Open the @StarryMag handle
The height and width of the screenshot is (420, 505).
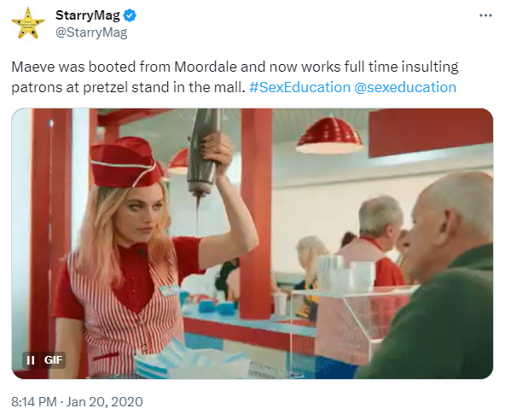[91, 32]
